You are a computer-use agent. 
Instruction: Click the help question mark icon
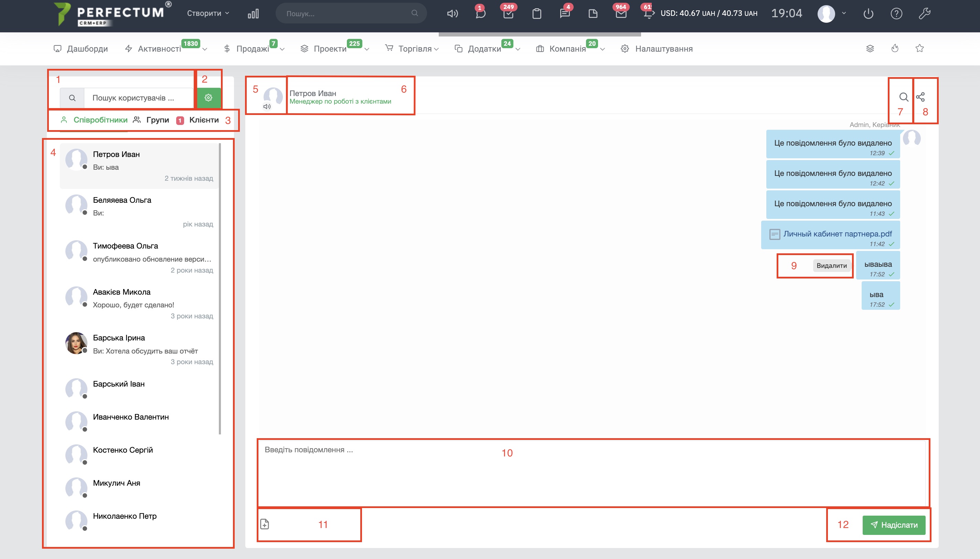point(896,14)
